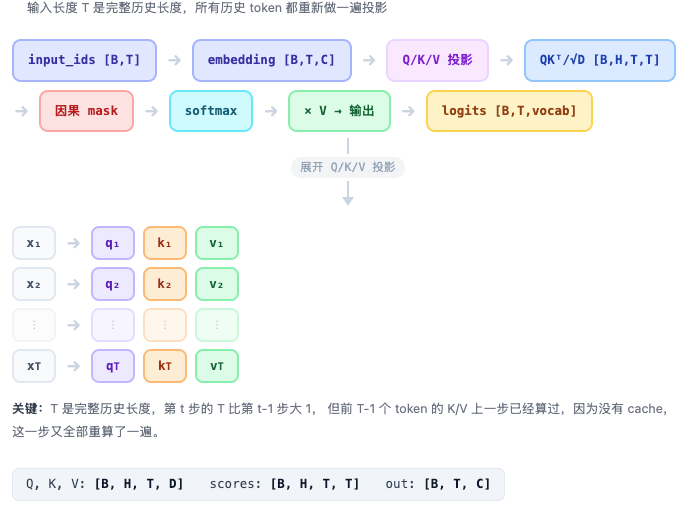Select the embedding [B,T,C] block
696x513 pixels.
pos(272,60)
